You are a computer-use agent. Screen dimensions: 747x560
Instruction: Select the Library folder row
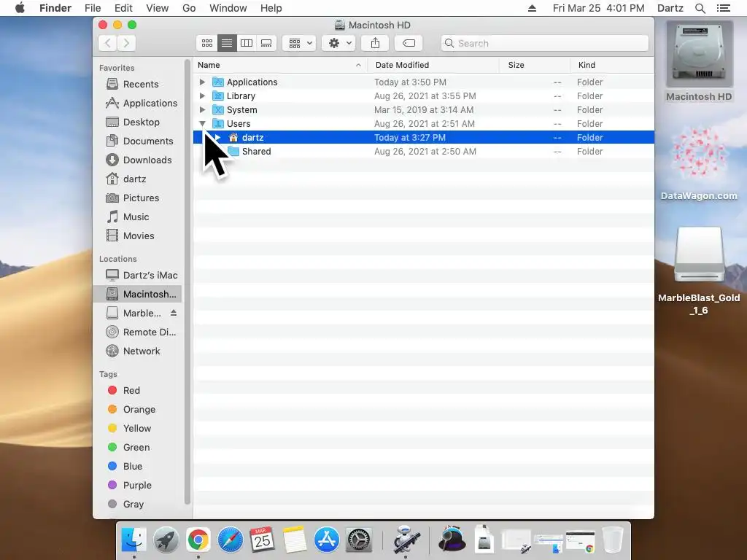point(424,96)
